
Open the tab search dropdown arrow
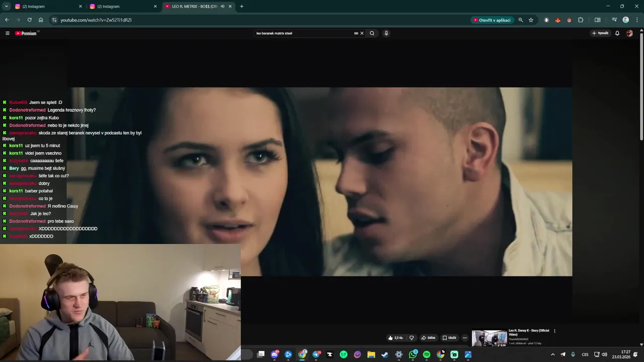[x=6, y=7]
